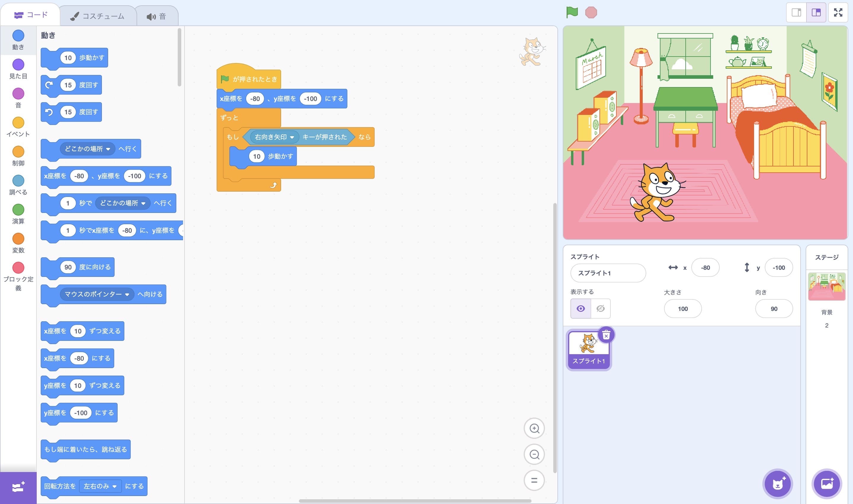Edit 10 in x座標をずつ変える block
The height and width of the screenshot is (504, 853).
point(78,331)
